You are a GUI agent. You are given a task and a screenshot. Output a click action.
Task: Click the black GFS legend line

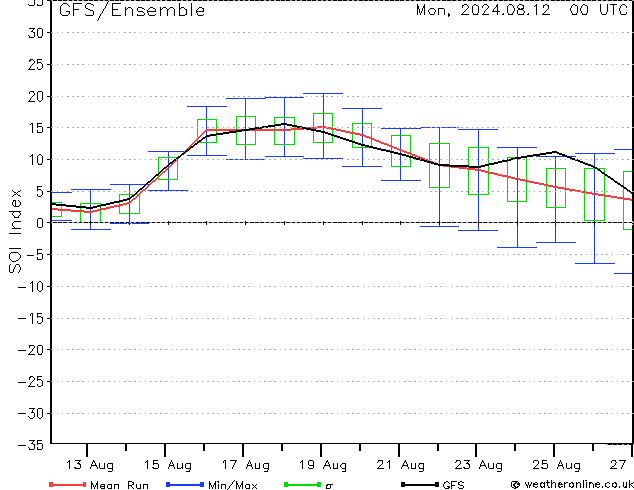420,484
